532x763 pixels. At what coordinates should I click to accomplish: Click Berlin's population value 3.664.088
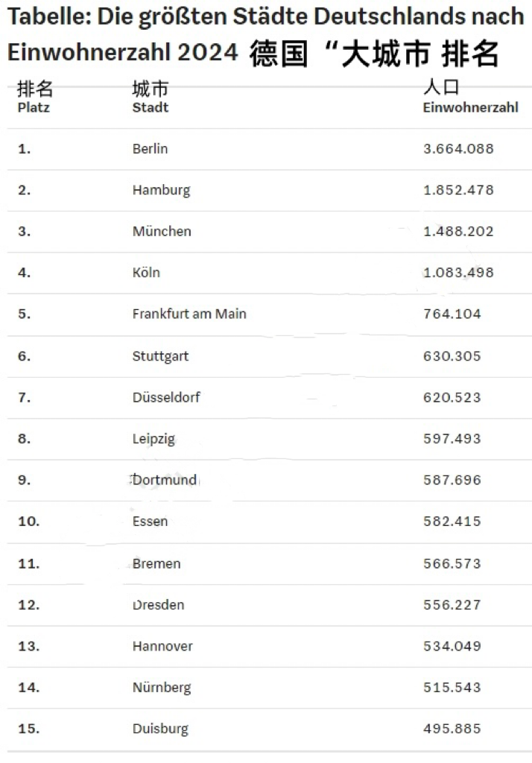point(458,148)
